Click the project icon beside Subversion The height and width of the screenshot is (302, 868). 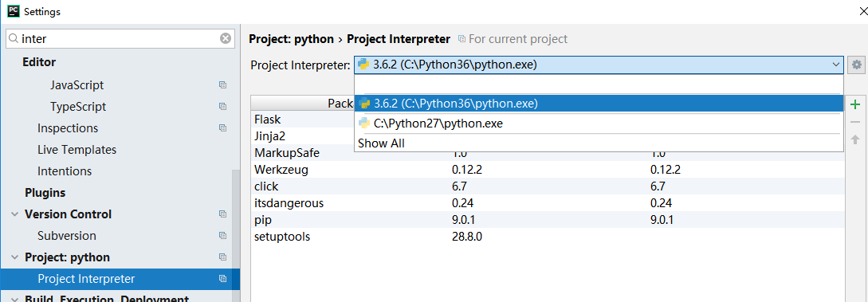[x=222, y=236]
